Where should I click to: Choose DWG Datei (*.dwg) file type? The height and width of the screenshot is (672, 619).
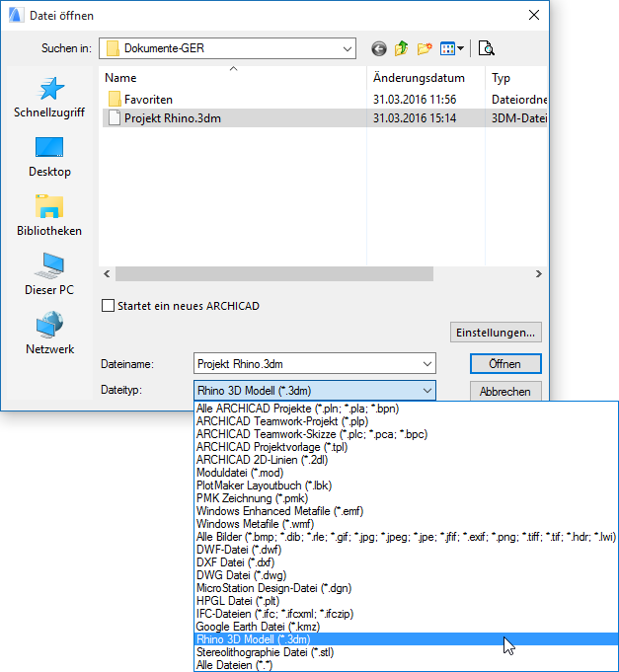407,575
